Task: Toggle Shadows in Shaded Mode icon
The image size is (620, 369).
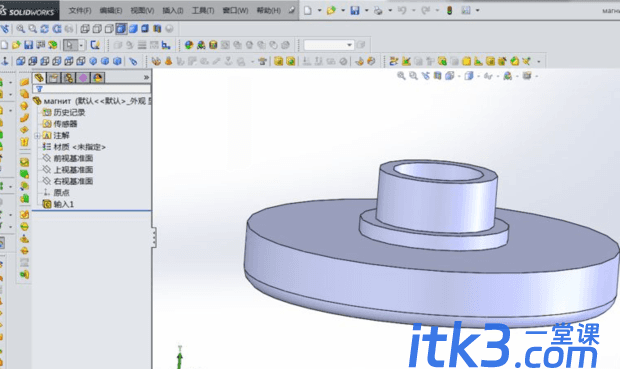Action: coord(145,29)
